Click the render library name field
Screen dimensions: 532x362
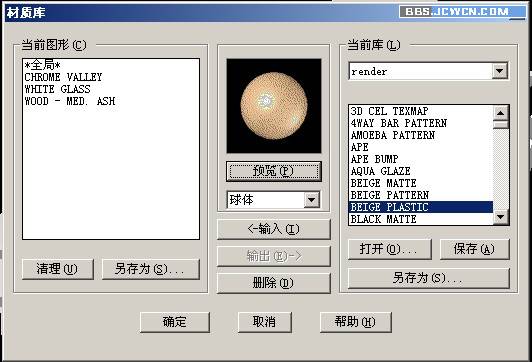click(x=421, y=71)
